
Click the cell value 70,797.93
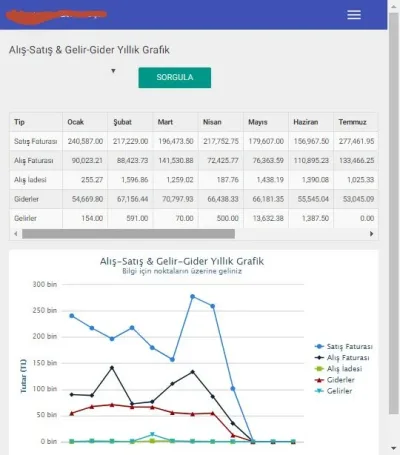178,199
